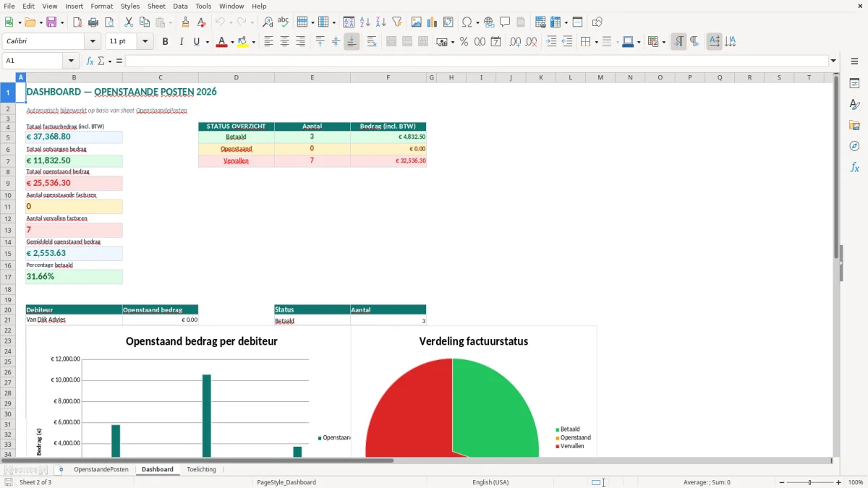868x488 pixels.
Task: Apply the yellow background color swatch
Action: pyautogui.click(x=242, y=42)
